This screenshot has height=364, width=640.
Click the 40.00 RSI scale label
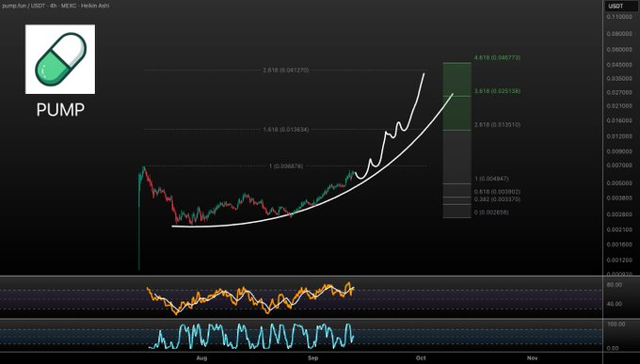tap(615, 304)
